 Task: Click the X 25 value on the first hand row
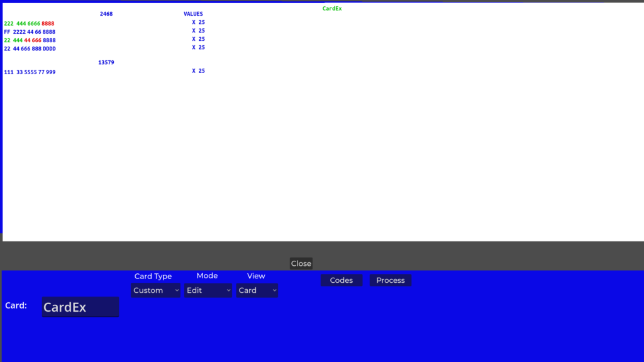[x=198, y=23]
